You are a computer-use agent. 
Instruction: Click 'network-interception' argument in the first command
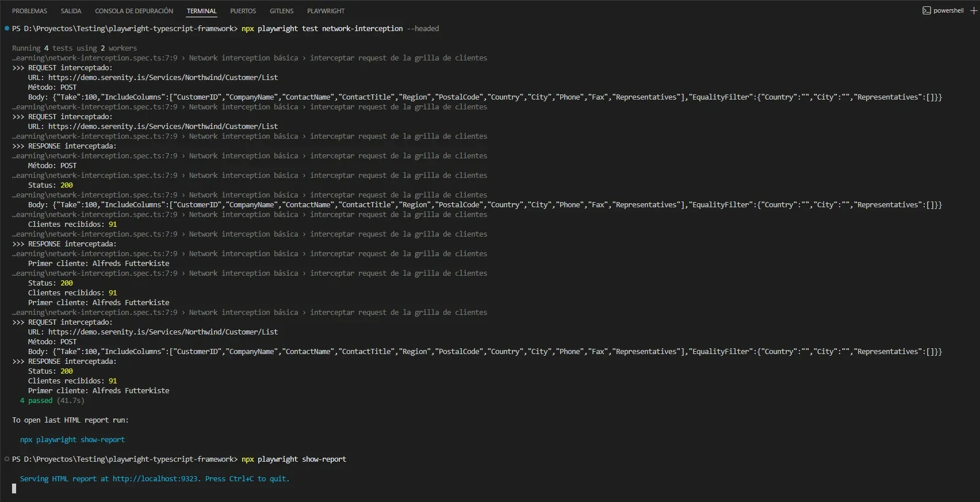[x=362, y=28]
